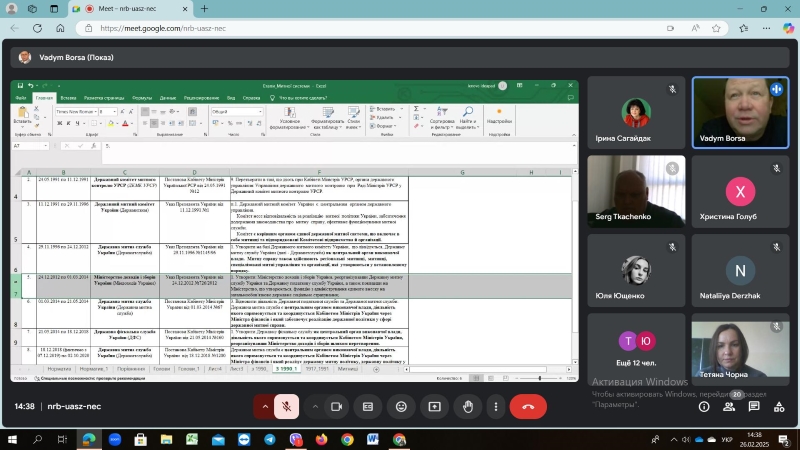Expand Общий number format dropdown in Excel
This screenshot has height=450, width=800.
[260, 111]
